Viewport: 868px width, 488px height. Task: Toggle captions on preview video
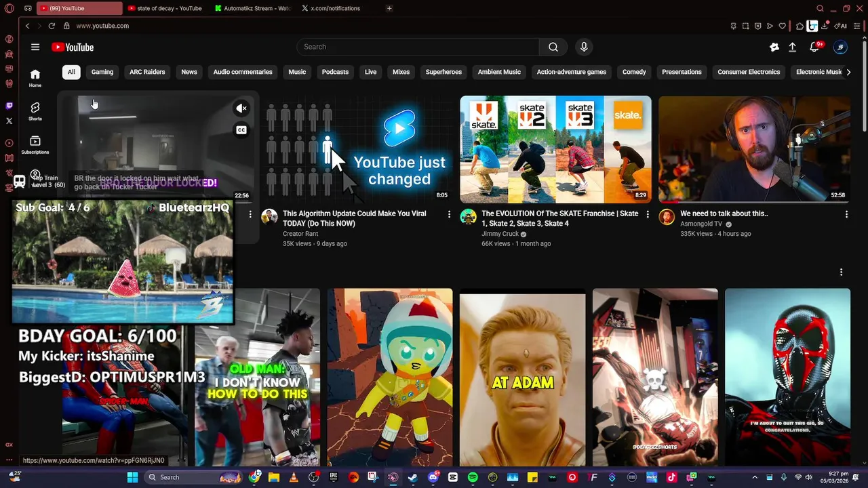(241, 130)
